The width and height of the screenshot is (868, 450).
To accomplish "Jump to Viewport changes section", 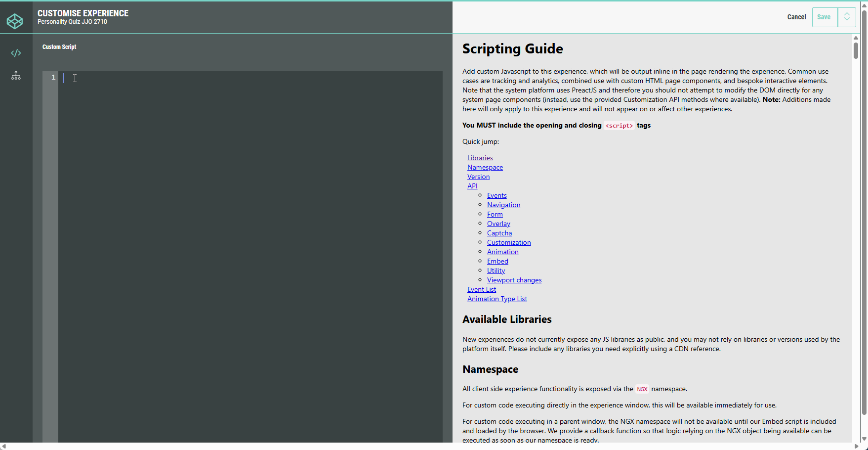I will (x=514, y=280).
